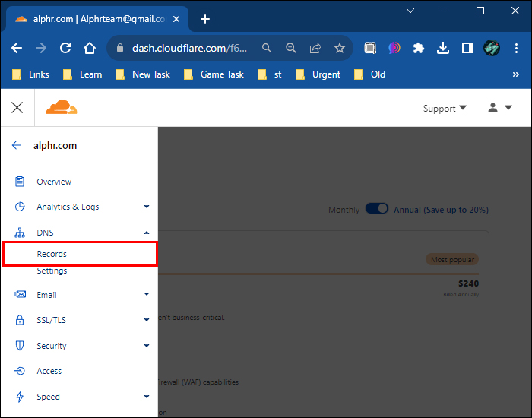Image resolution: width=532 pixels, height=418 pixels.
Task: Open the Support dropdown
Action: tap(445, 109)
